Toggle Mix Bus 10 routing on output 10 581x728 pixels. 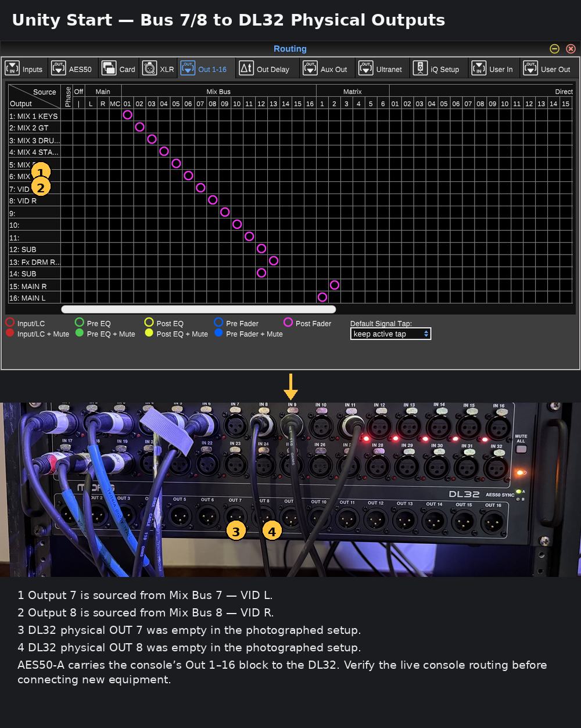pyautogui.click(x=237, y=224)
